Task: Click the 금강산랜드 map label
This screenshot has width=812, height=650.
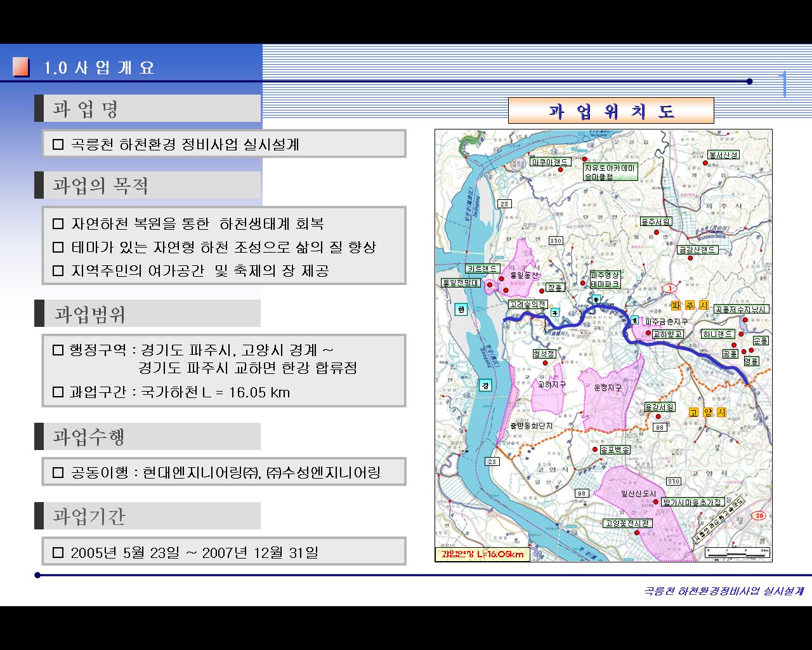Action: pyautogui.click(x=698, y=250)
